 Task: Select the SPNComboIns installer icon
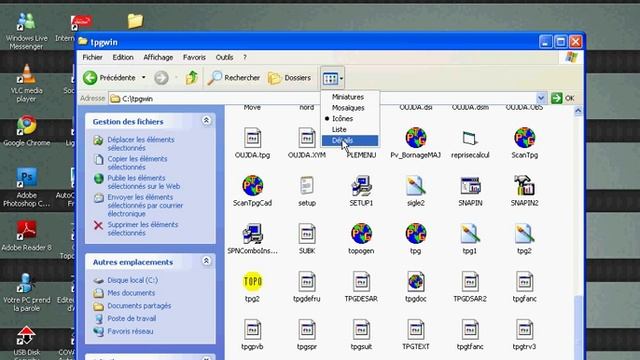[x=252, y=234]
